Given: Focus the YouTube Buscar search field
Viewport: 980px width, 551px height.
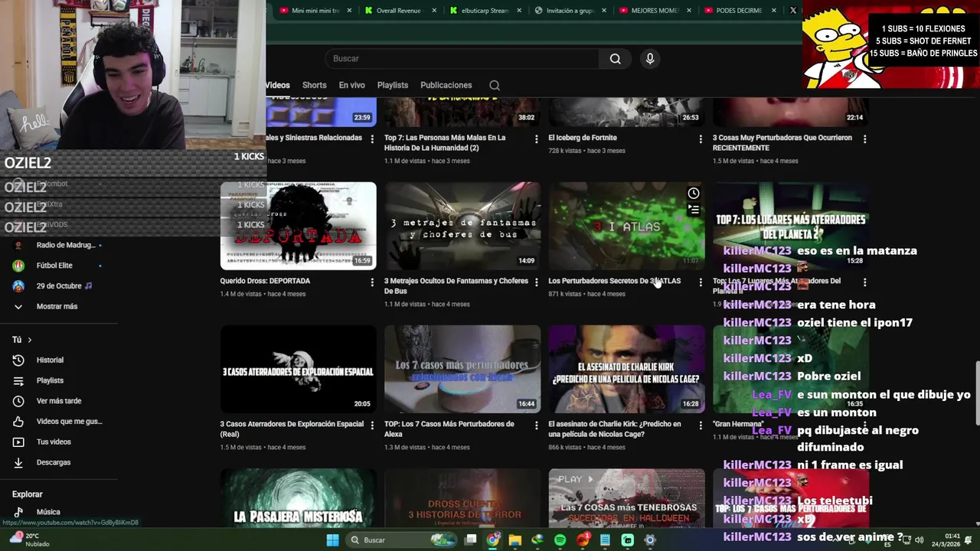Looking at the screenshot, I should point(462,59).
